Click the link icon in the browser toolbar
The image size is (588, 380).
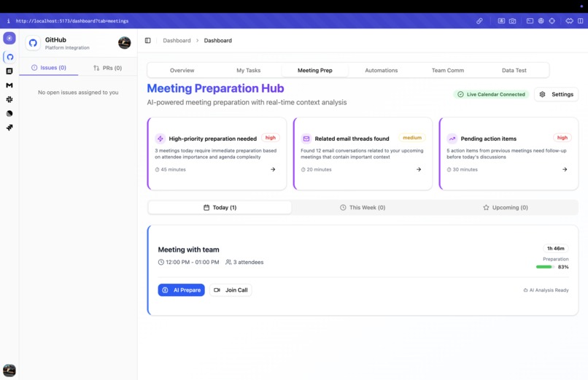click(x=479, y=21)
